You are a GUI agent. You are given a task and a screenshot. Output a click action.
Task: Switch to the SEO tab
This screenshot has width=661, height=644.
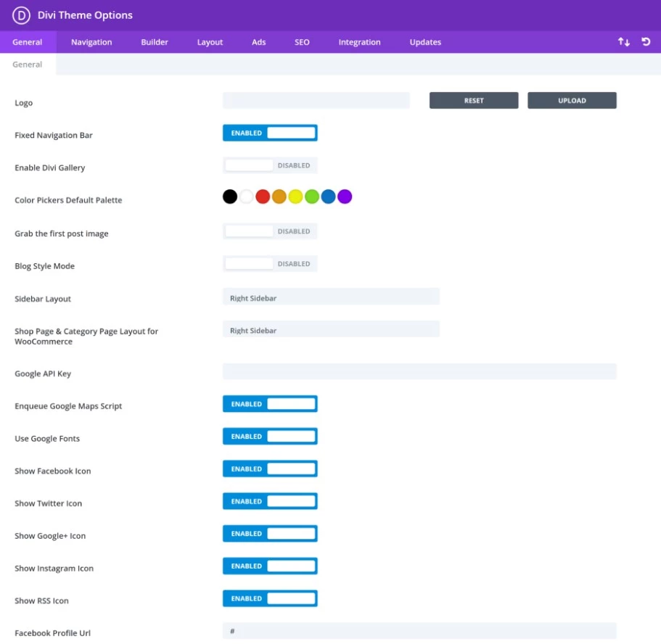click(302, 42)
